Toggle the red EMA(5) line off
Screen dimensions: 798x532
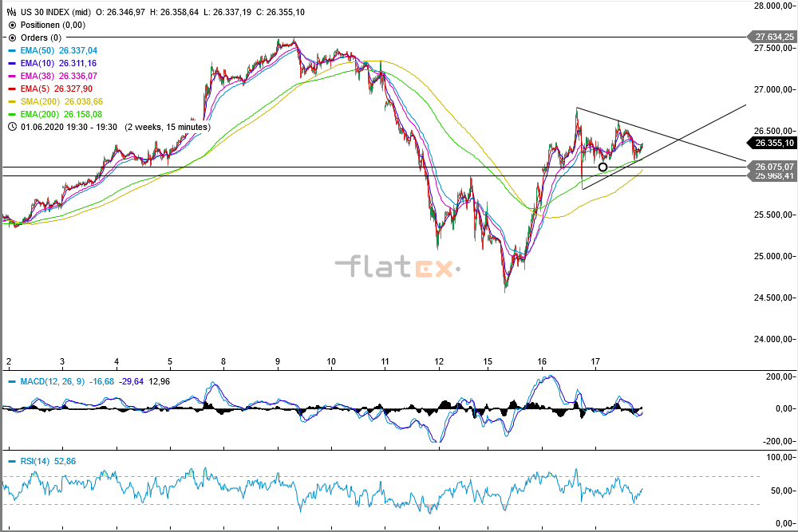pyautogui.click(x=11, y=89)
